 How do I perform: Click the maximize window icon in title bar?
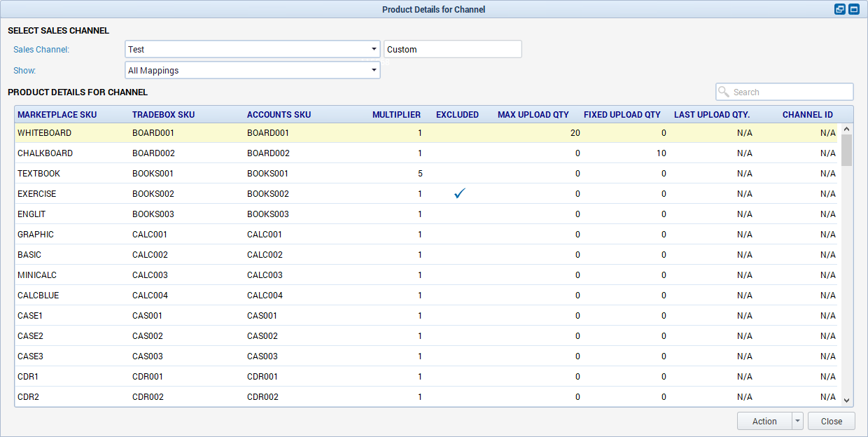click(854, 10)
